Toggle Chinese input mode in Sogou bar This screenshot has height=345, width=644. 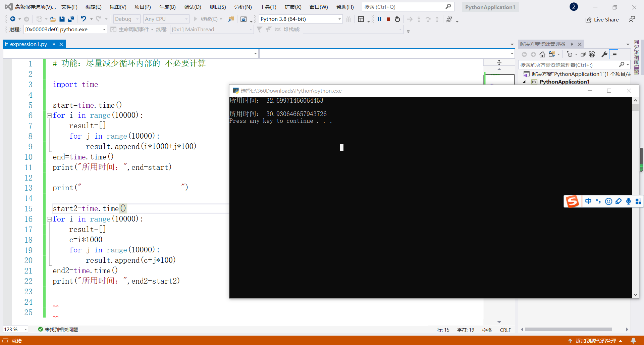click(x=588, y=201)
